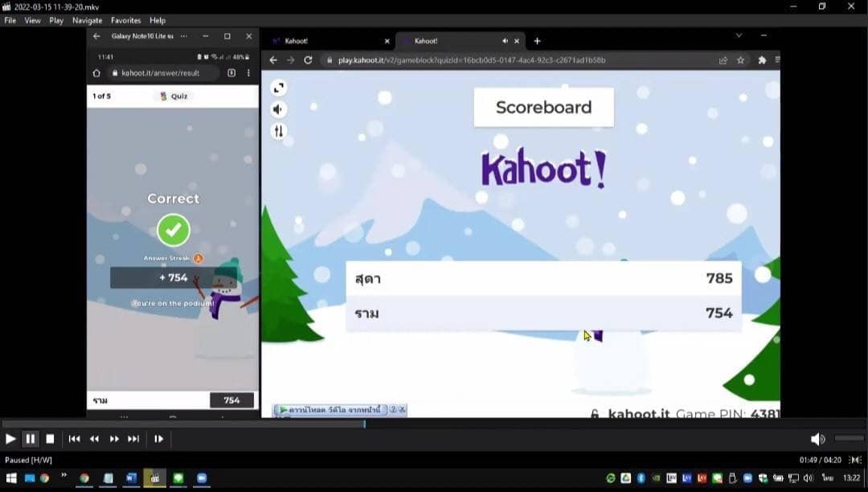Click the download video bar at page bottom
868x492 pixels.
(331, 409)
